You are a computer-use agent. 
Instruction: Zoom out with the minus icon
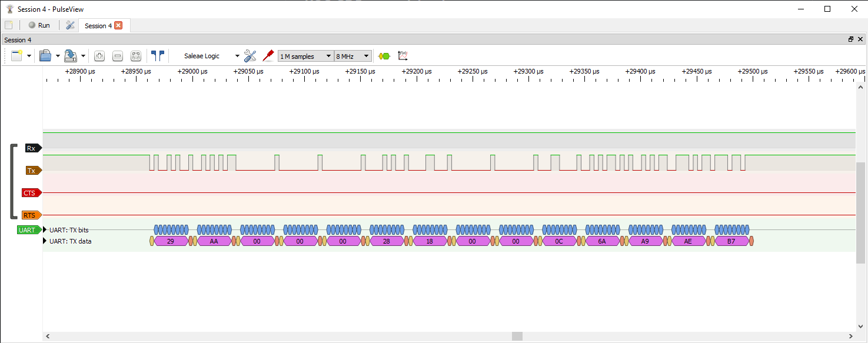point(118,56)
